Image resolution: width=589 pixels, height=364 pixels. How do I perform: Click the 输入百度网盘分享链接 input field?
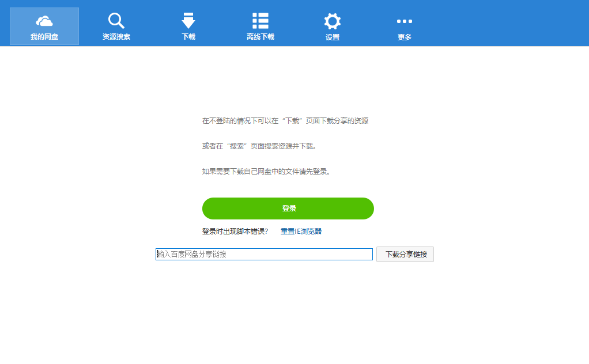coord(263,254)
